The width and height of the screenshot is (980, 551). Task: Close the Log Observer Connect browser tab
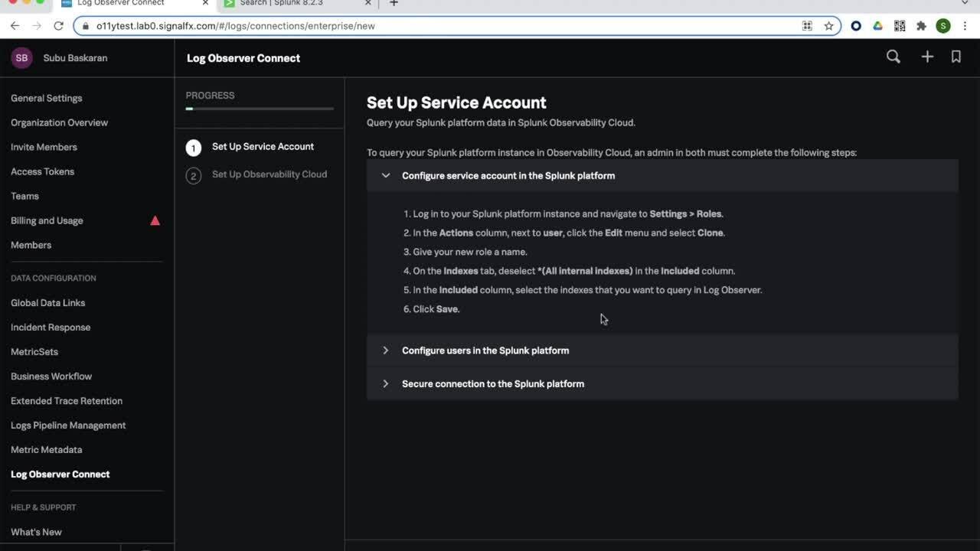coord(205,4)
